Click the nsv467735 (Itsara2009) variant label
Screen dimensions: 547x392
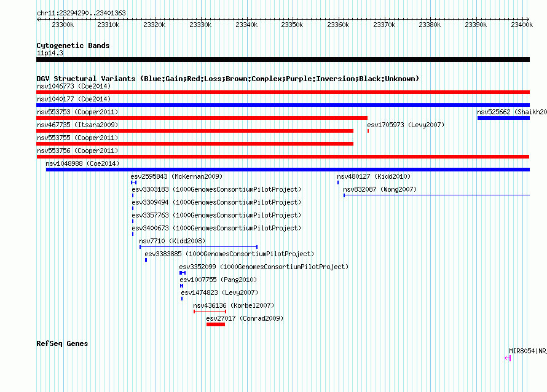(x=77, y=125)
